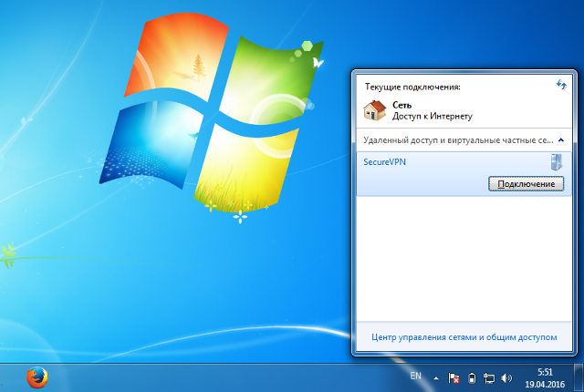Collapse the Удаленный доступ и виртуальные частные сети section
584x392 pixels.
tap(561, 140)
